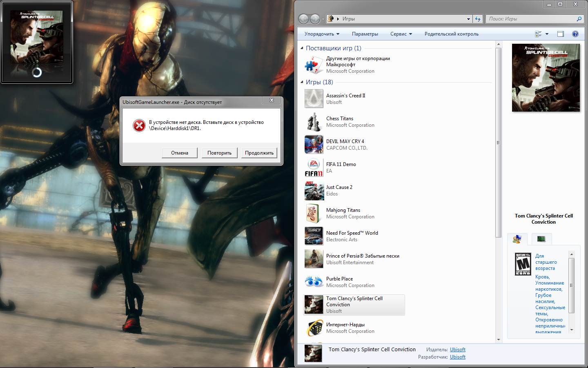Viewport: 588px width, 368px height.
Task: Select Другие игры от корпорации Майкрософт
Action: click(358, 61)
